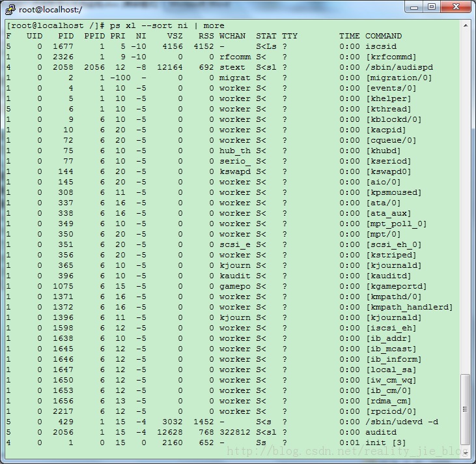
Task: Click the terminal vertical scrollbar thumb
Action: 465,409
